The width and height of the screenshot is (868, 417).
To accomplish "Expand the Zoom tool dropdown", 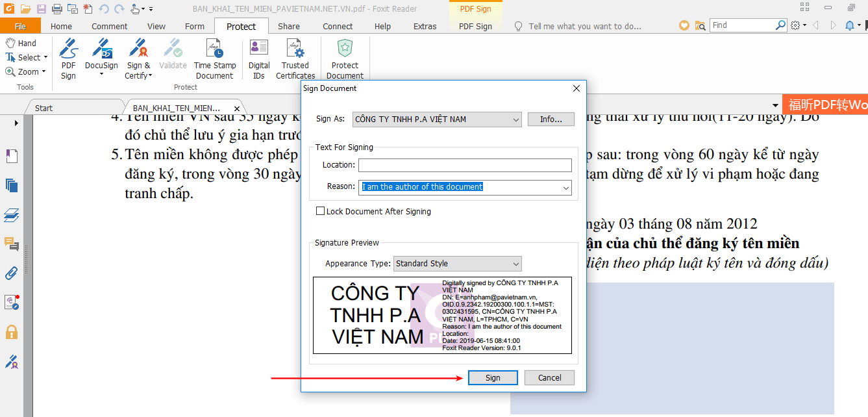I will (43, 72).
